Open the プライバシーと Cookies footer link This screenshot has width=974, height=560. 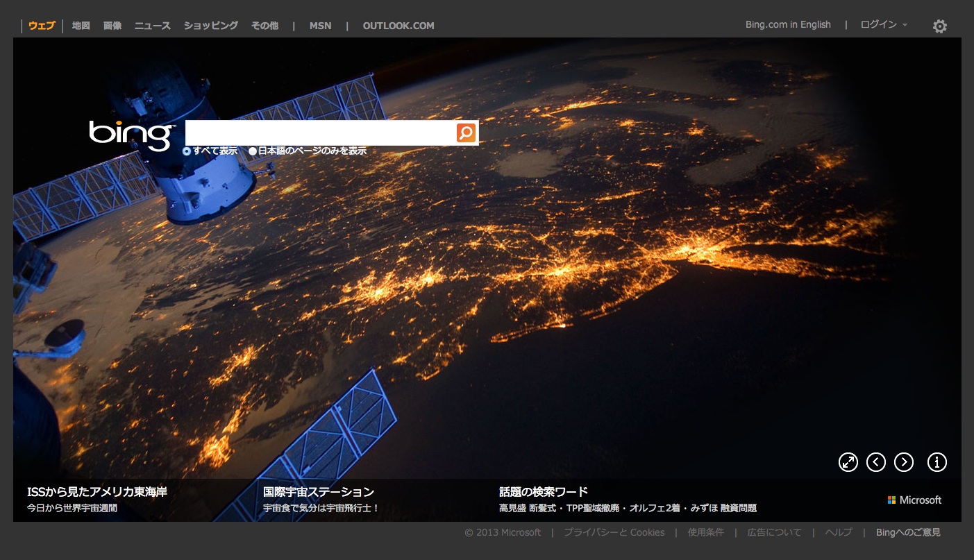614,532
